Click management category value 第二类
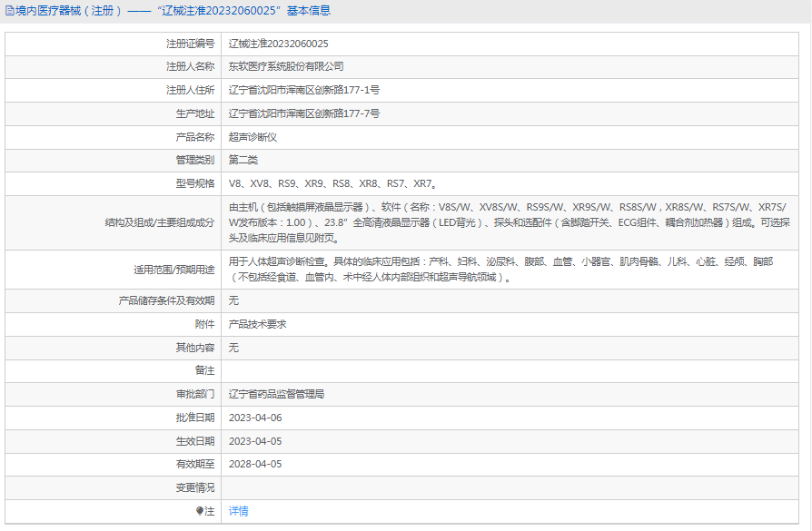Image resolution: width=812 pixels, height=531 pixels. (243, 160)
